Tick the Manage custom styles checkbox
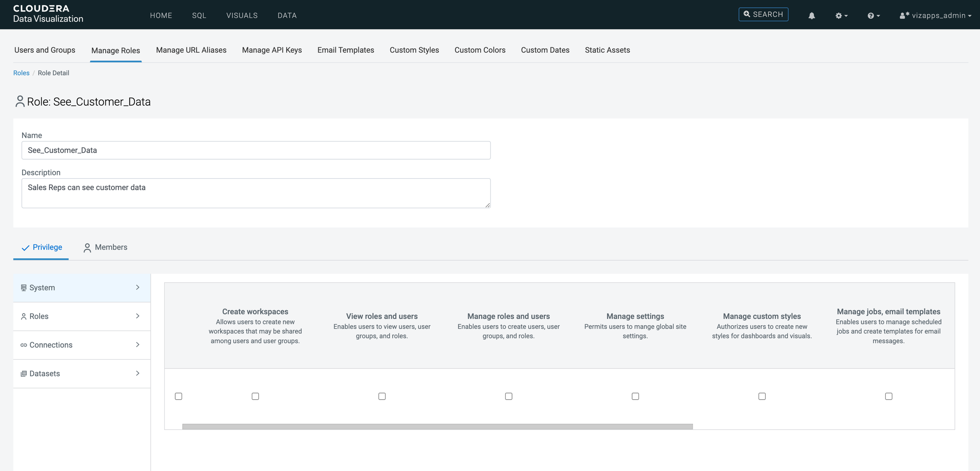 762,396
